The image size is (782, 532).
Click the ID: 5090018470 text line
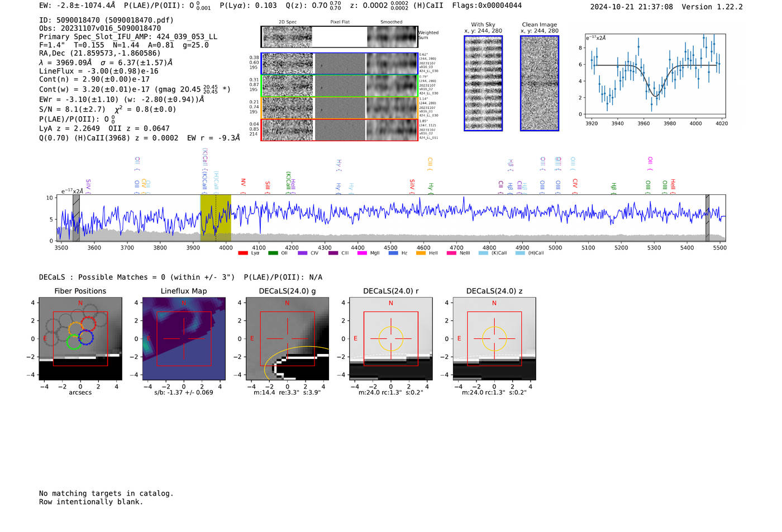coord(106,20)
